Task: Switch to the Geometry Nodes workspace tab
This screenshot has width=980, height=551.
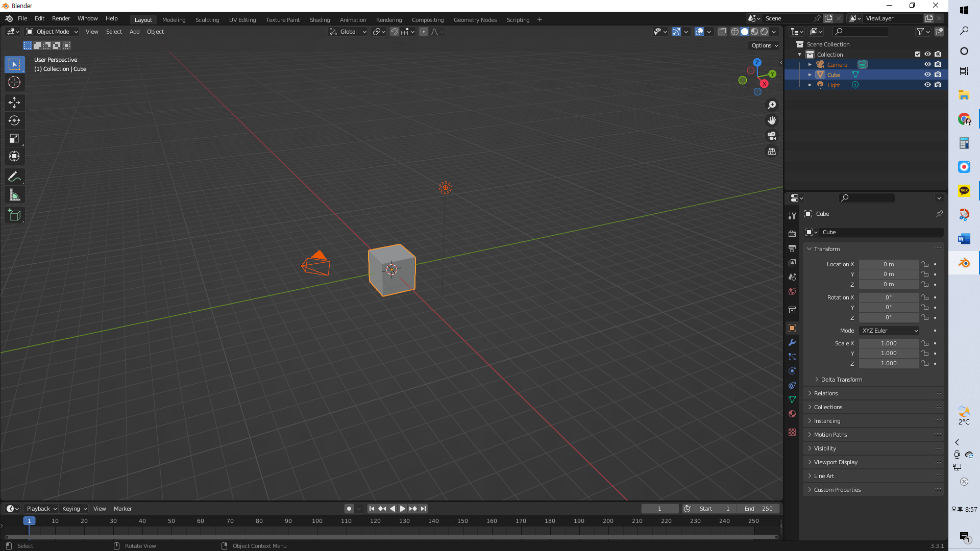Action: click(475, 20)
